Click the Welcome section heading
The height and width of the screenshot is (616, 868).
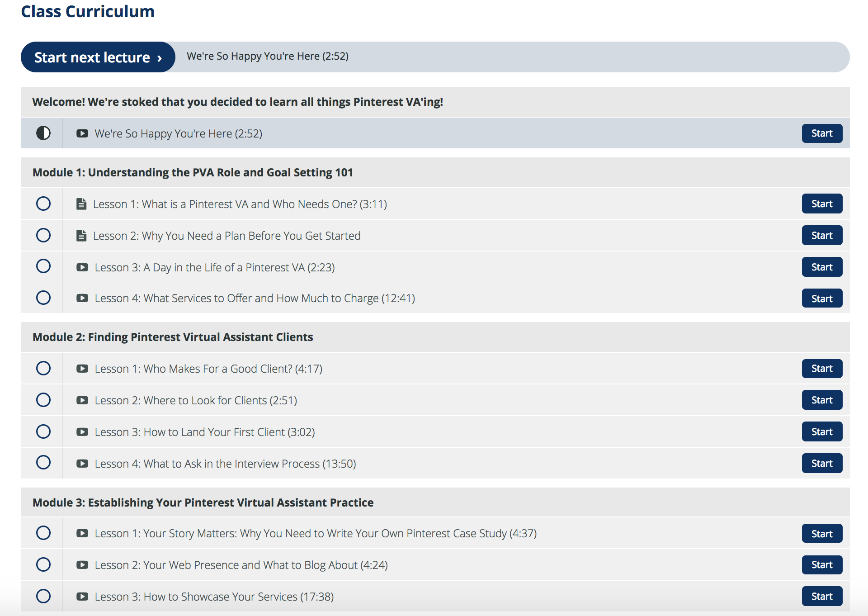click(x=238, y=102)
